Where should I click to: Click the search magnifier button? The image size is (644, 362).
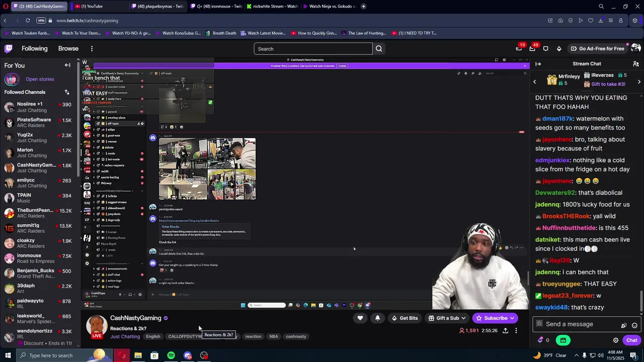[x=379, y=49]
